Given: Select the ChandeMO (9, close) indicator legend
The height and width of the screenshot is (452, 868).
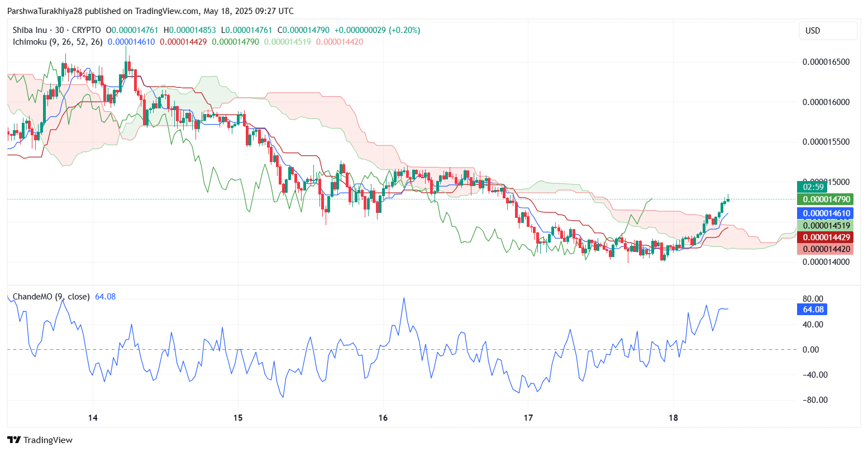Looking at the screenshot, I should [51, 297].
